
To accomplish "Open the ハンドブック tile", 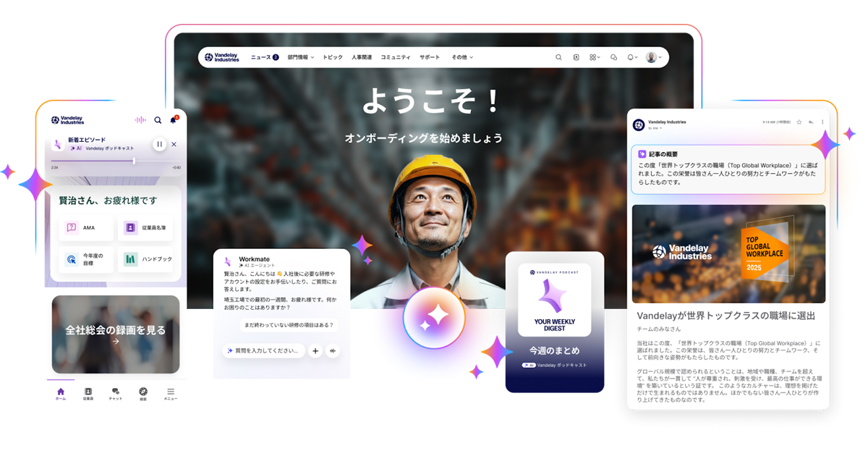I will [147, 259].
